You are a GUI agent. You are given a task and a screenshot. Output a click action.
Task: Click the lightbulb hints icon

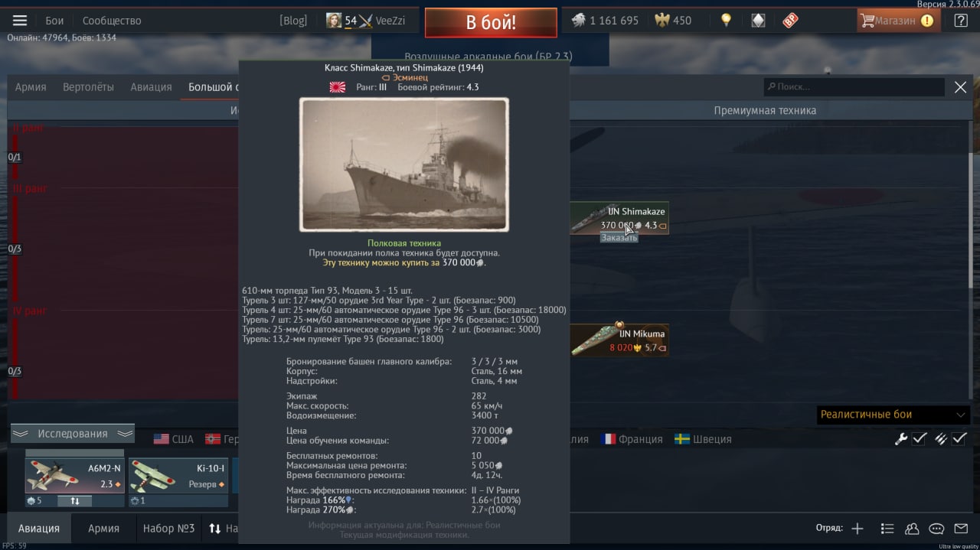[x=726, y=21]
